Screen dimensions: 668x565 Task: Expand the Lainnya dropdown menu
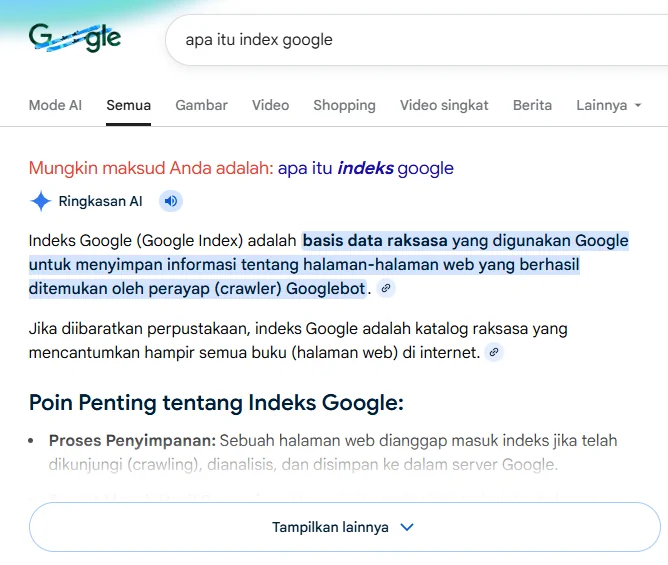pos(608,105)
